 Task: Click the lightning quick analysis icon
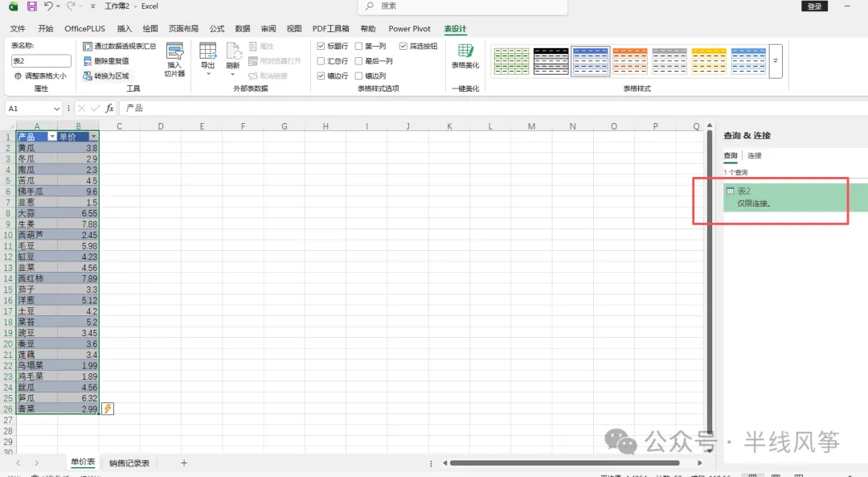point(108,409)
